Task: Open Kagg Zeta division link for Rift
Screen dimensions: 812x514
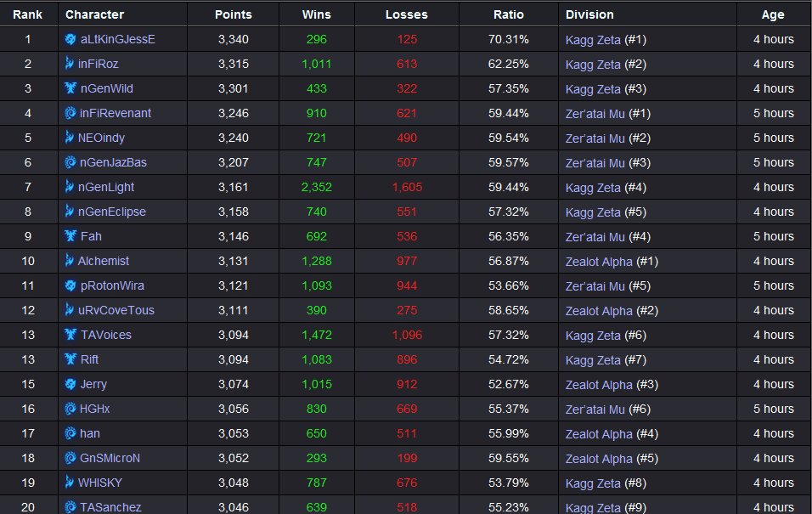Action: tap(593, 359)
